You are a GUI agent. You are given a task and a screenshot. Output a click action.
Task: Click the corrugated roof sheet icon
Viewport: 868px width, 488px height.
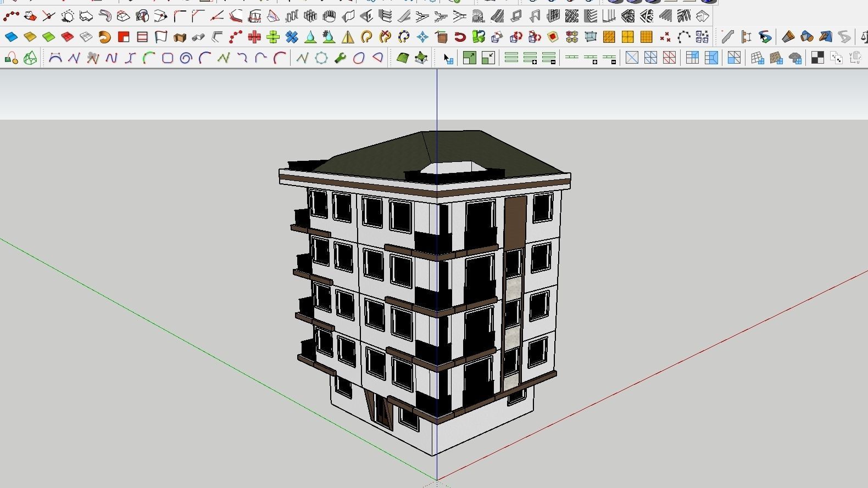click(x=665, y=16)
